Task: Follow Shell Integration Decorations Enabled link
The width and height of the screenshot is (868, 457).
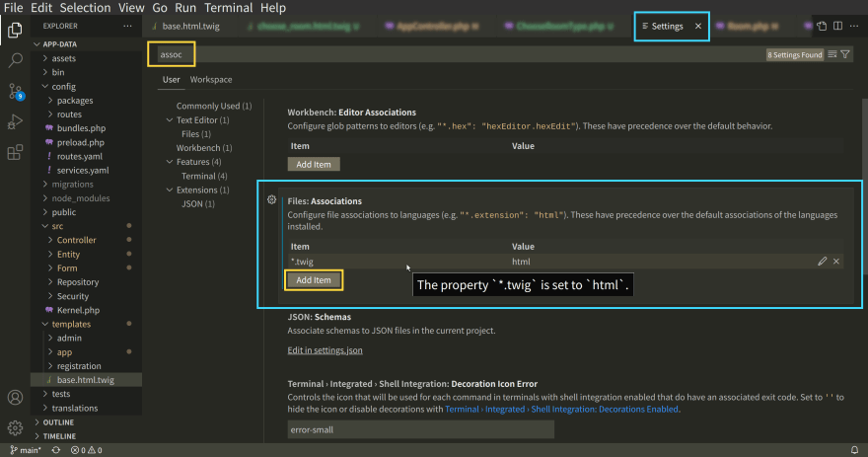Action: (562, 409)
